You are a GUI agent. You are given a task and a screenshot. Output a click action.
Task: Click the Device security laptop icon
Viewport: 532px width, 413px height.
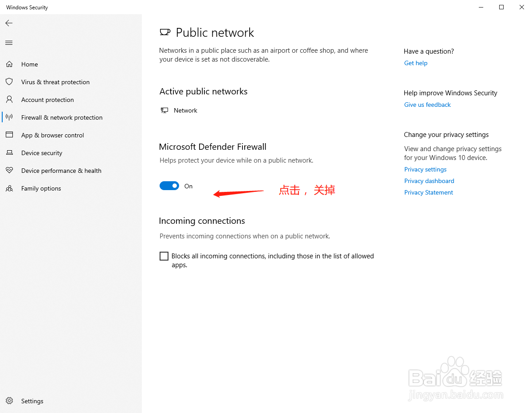pyautogui.click(x=9, y=153)
